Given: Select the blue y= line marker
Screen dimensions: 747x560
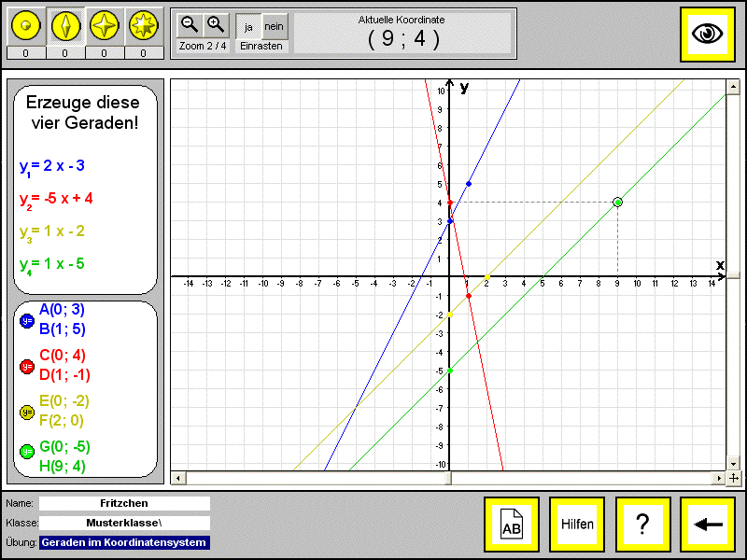Looking at the screenshot, I should pos(26,320).
